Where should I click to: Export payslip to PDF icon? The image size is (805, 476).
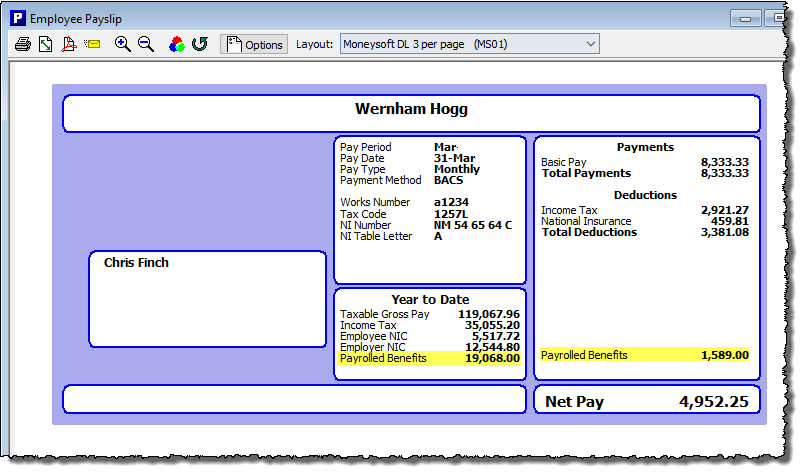(x=69, y=44)
